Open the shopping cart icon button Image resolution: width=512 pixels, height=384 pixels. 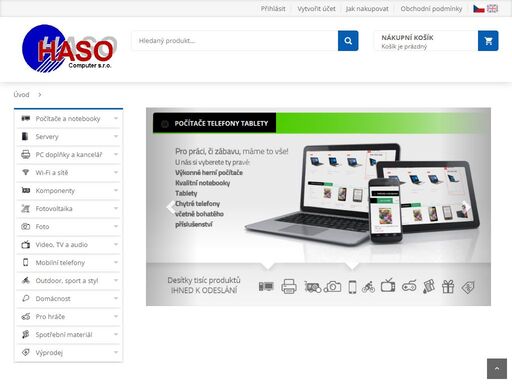488,41
